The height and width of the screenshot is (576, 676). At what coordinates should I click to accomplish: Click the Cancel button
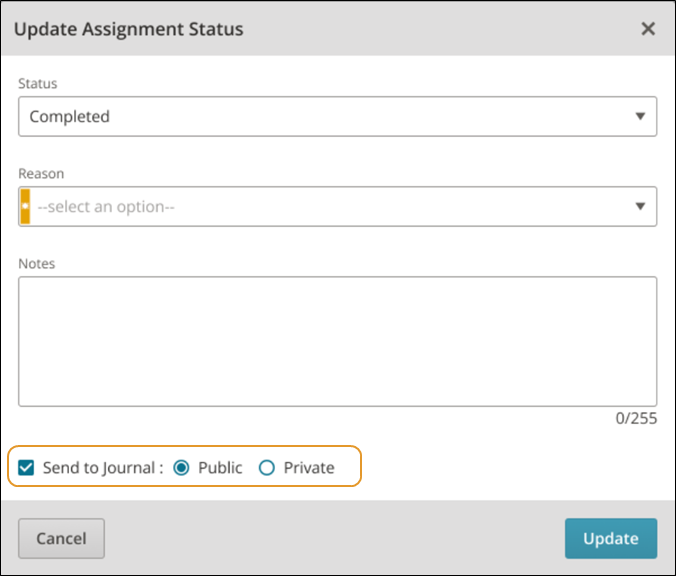point(61,538)
